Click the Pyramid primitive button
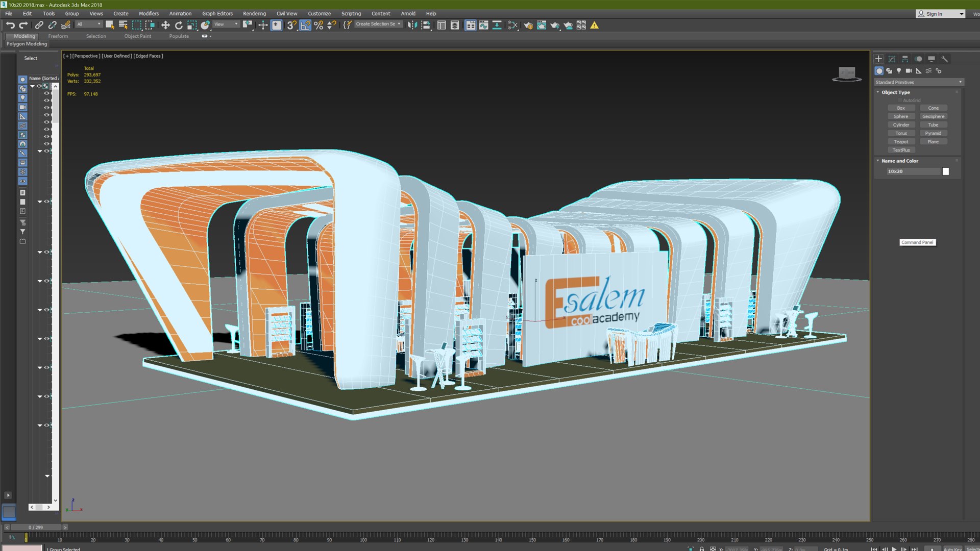The height and width of the screenshot is (551, 980). (x=933, y=133)
